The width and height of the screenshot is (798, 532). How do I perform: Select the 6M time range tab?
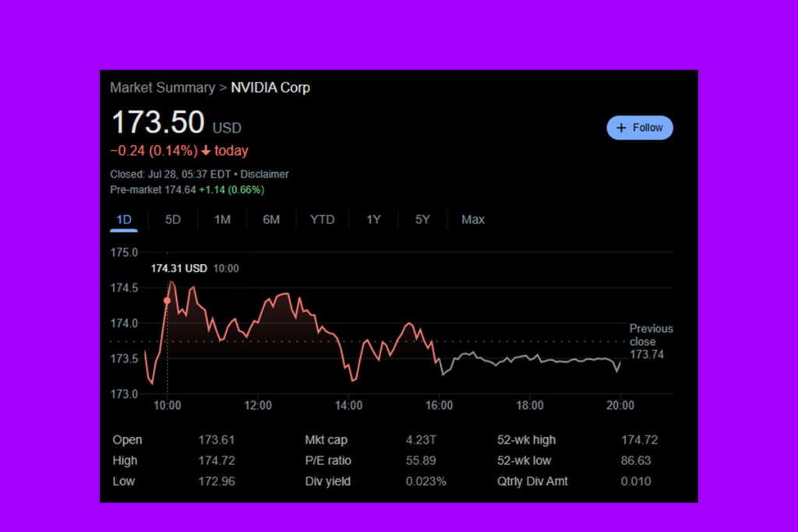pos(271,220)
